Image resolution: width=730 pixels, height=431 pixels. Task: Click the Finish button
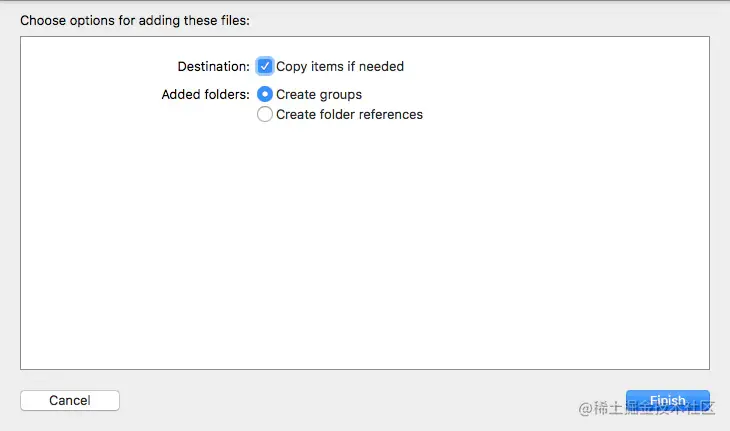(x=667, y=400)
